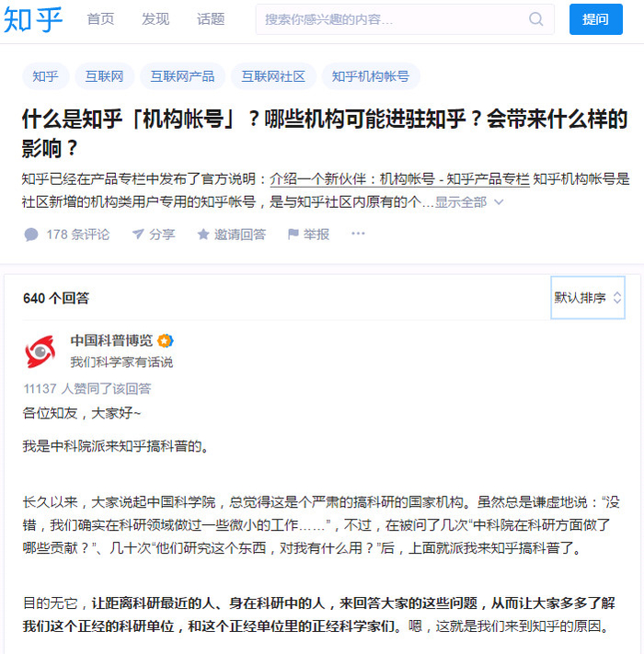Screen dimensions: 644x654
Task: Open the 178 条评论 comments bubble
Action: pos(31,235)
